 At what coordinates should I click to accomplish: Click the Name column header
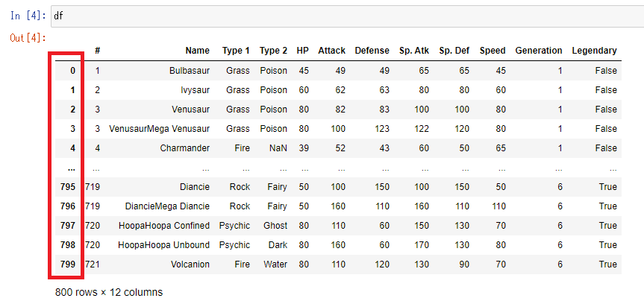(197, 51)
